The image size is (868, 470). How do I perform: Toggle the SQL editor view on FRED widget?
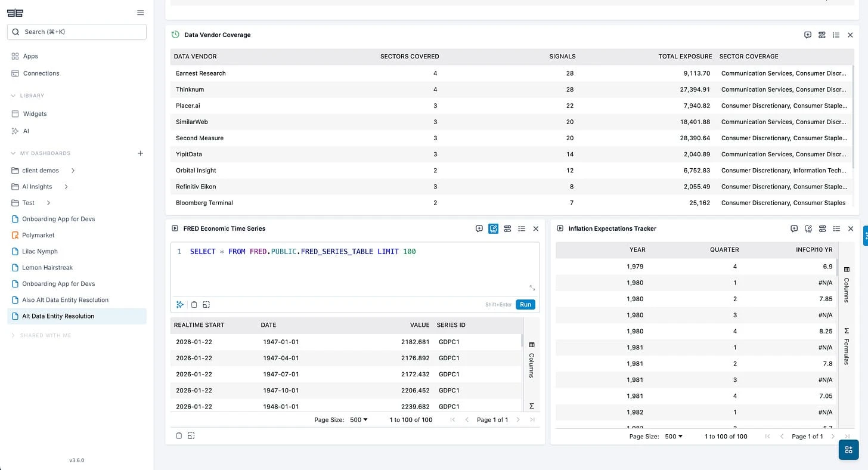tap(493, 228)
